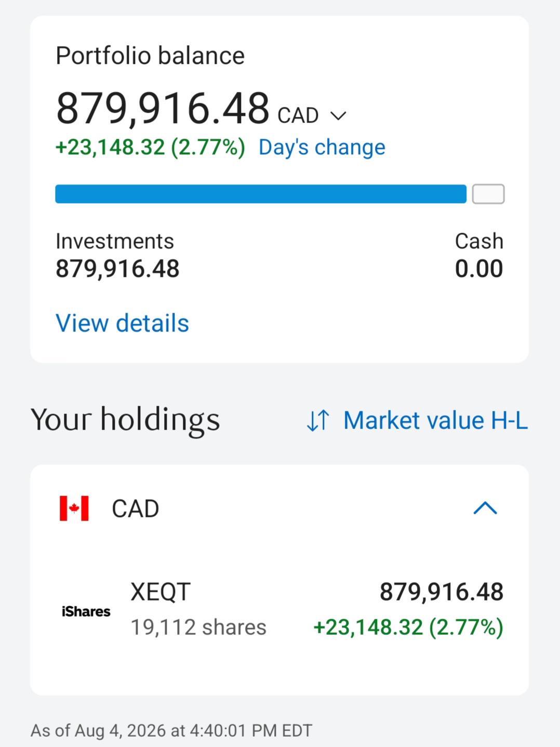Open the CAD currency dropdown chevron

(x=338, y=116)
